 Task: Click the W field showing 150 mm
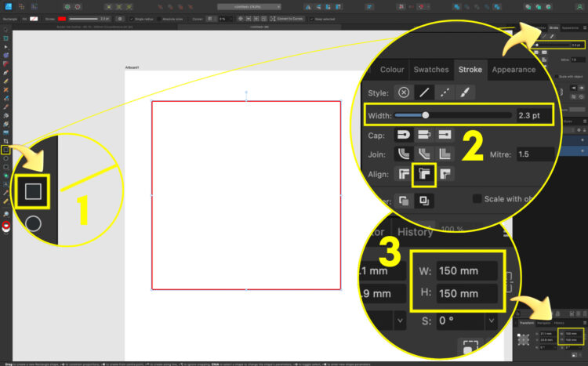[x=467, y=272]
